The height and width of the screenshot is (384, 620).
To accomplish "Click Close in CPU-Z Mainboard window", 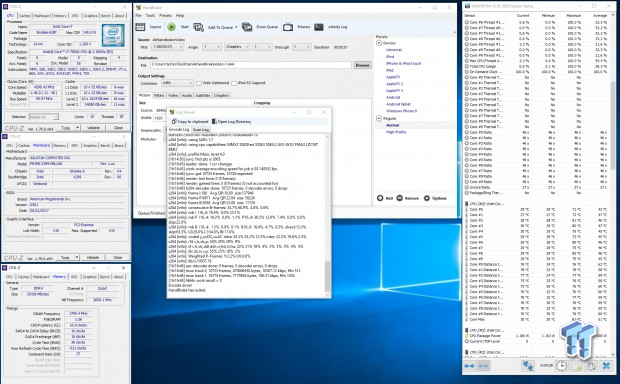I will (118, 257).
